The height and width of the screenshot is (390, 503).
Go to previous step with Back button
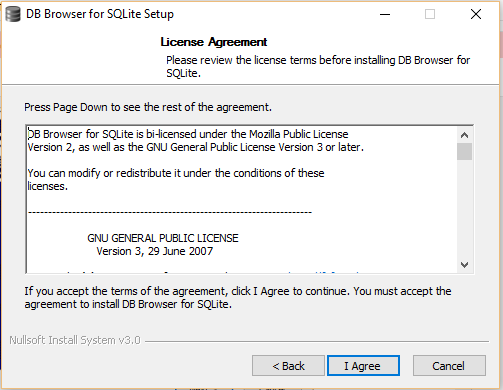(x=288, y=366)
